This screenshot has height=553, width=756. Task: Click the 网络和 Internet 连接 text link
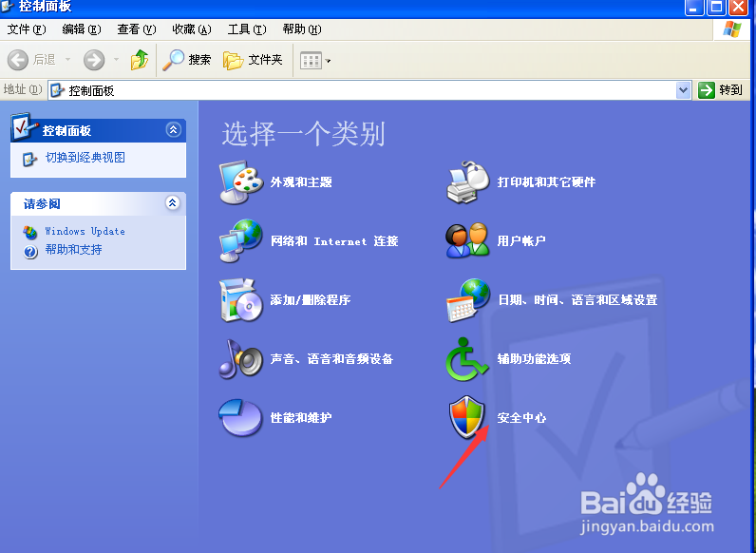(x=334, y=240)
